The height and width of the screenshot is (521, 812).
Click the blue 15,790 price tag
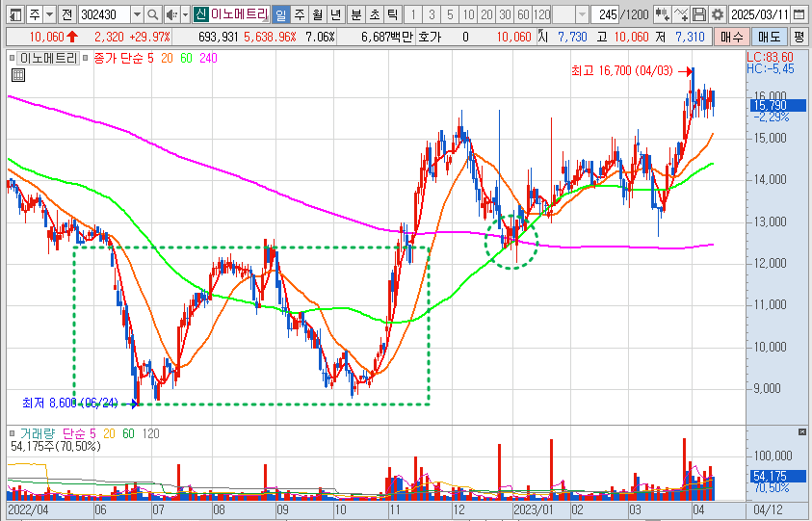(x=778, y=106)
